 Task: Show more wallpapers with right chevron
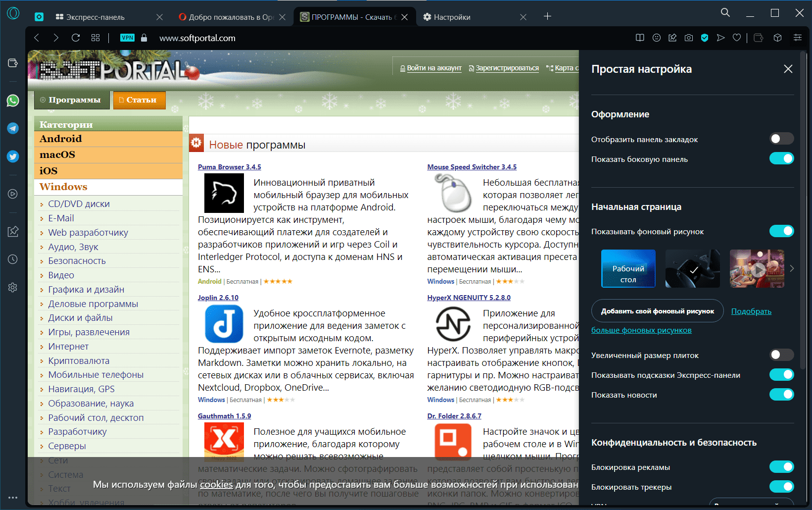(792, 268)
